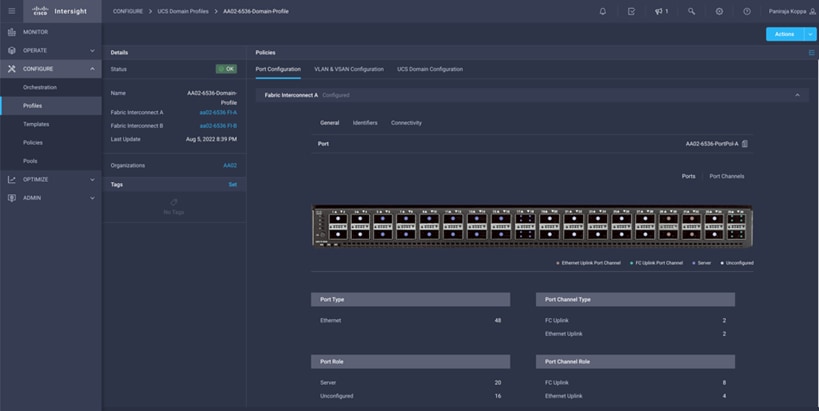This screenshot has height=411, width=819.
Task: Open the aa02-6536 FI-A link
Action: coord(218,112)
